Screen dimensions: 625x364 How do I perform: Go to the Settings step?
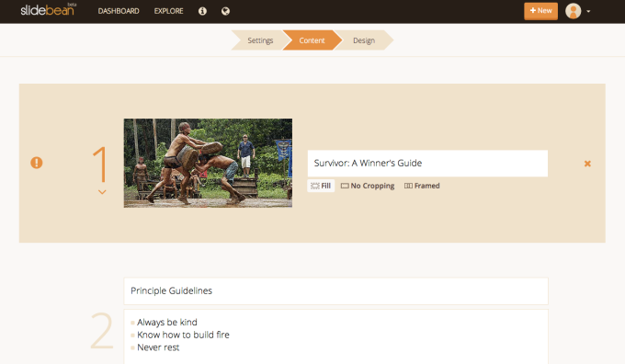(260, 40)
